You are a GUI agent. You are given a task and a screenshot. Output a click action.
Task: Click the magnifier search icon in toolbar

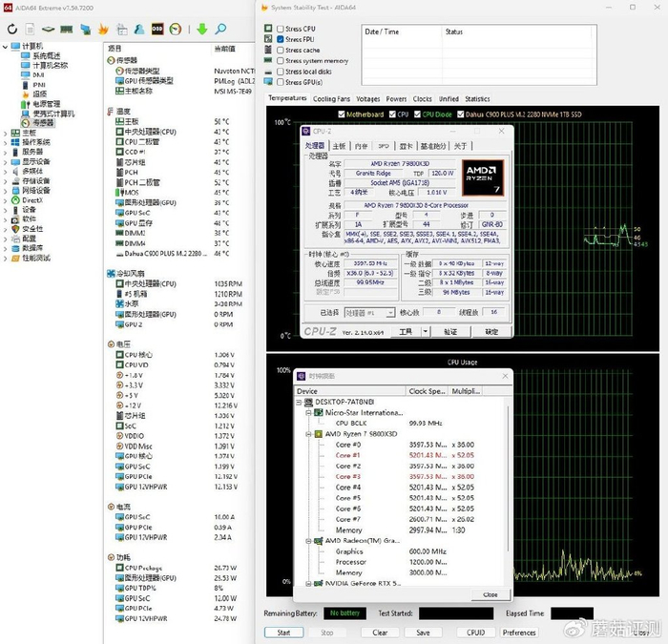coord(221,29)
